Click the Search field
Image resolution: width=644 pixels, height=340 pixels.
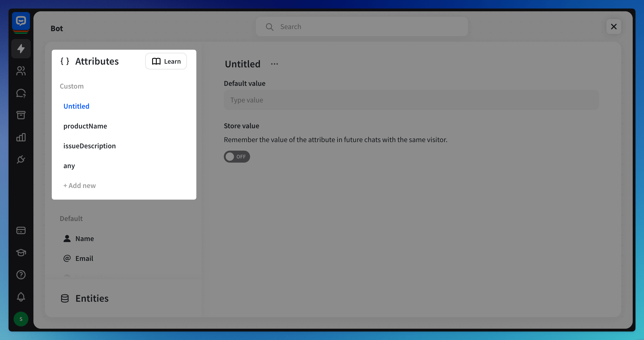(361, 27)
